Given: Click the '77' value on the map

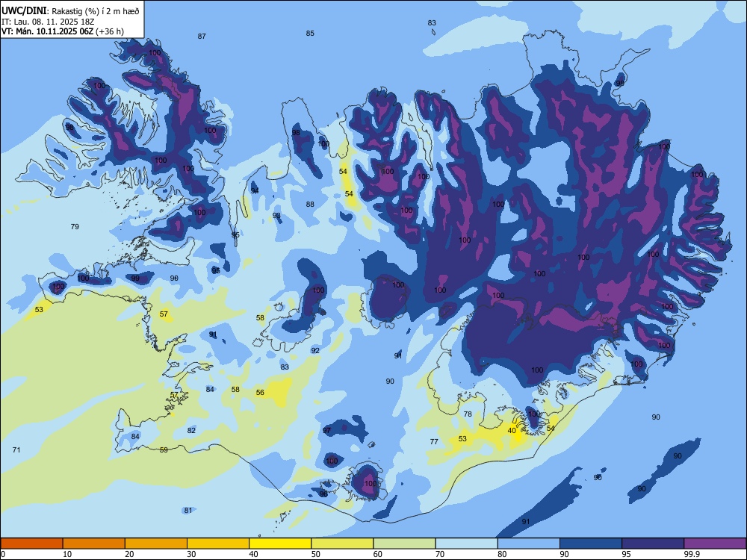Looking at the screenshot, I should (434, 442).
